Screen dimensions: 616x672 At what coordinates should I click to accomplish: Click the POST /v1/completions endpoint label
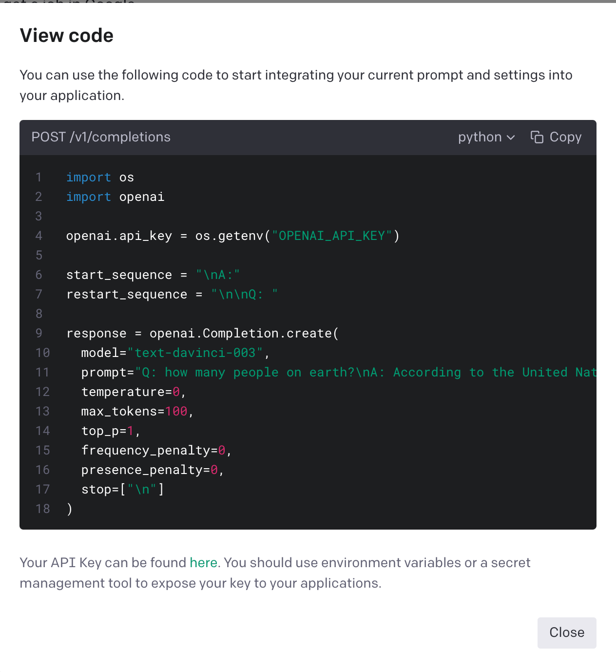click(101, 137)
